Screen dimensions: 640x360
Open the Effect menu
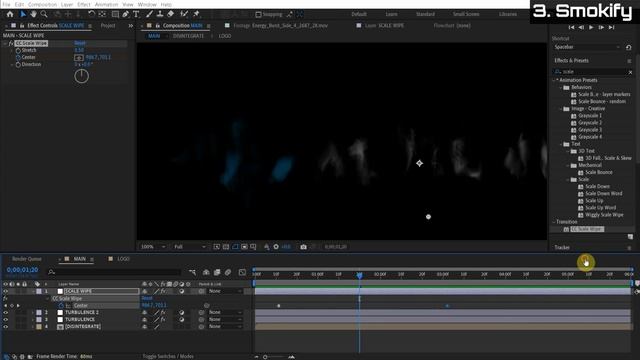pyautogui.click(x=84, y=4)
